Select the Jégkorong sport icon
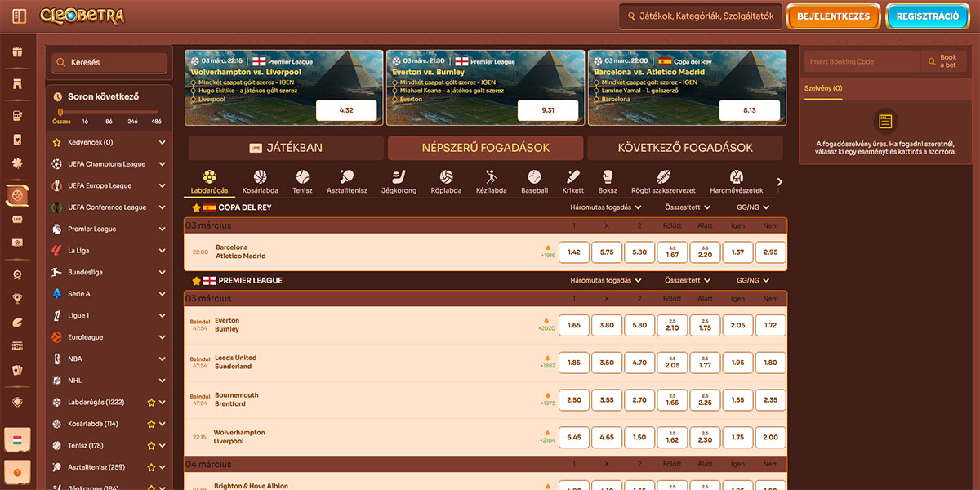This screenshot has height=490, width=980. coord(399,176)
